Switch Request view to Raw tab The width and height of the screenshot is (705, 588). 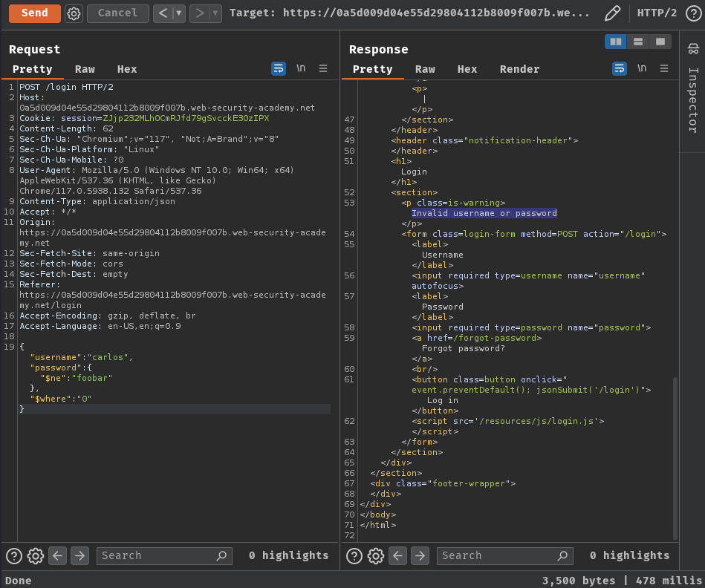[x=85, y=69]
